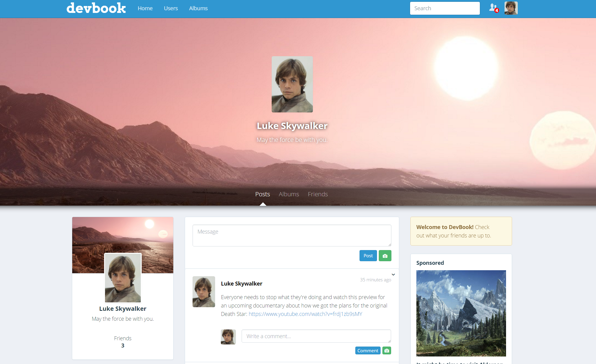Image resolution: width=596 pixels, height=364 pixels.
Task: Click the small avatar beside the comment box
Action: click(228, 337)
